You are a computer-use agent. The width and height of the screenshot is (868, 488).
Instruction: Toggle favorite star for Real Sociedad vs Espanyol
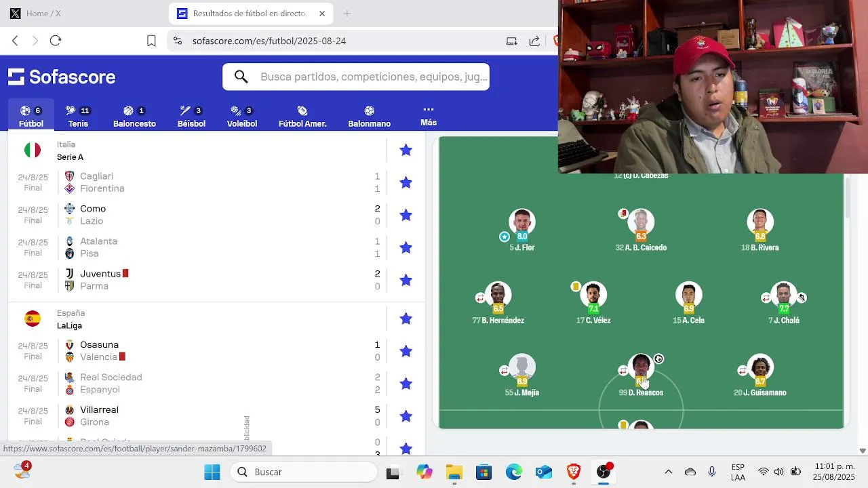pos(406,384)
